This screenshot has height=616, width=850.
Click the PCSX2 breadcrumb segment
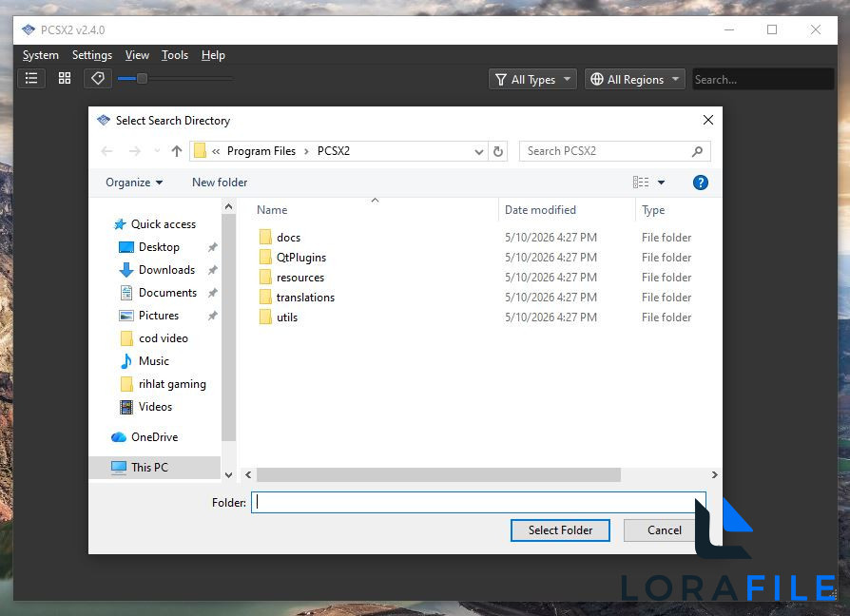click(x=334, y=151)
